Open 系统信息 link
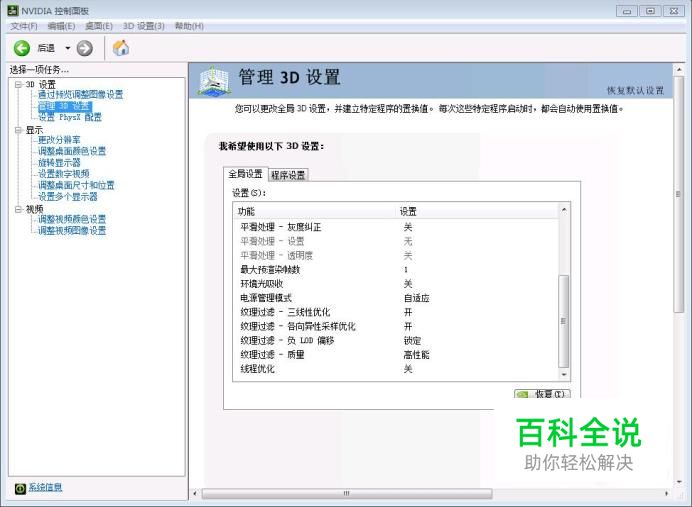The height and width of the screenshot is (507, 692). 45,487
